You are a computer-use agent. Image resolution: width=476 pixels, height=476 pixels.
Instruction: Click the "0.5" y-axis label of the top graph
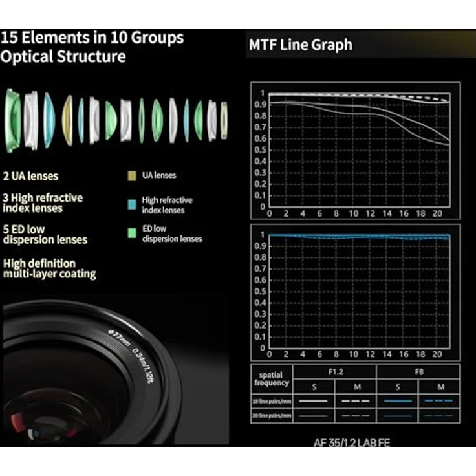pyautogui.click(x=260, y=150)
